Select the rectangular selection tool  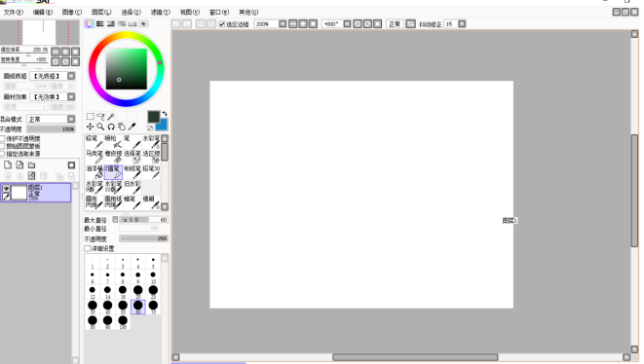click(x=90, y=117)
